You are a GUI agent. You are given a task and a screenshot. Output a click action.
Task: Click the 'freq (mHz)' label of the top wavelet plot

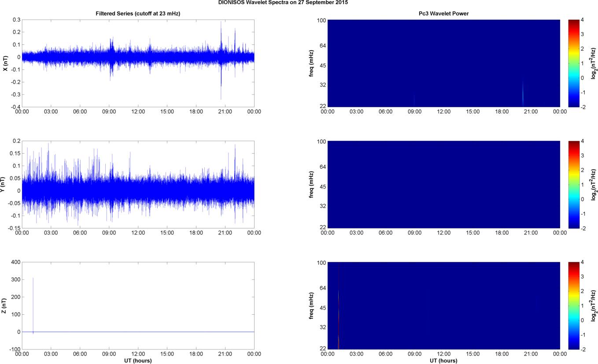pos(311,63)
